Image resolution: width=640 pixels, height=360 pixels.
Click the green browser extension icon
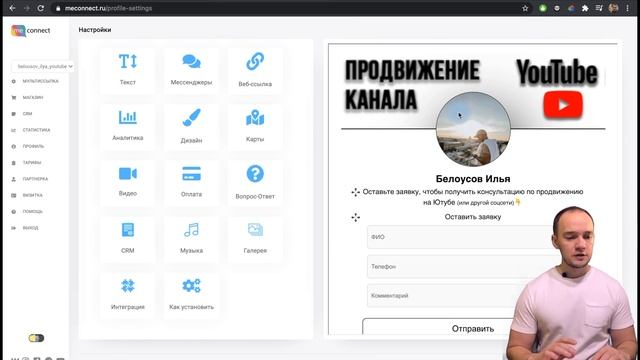click(542, 8)
